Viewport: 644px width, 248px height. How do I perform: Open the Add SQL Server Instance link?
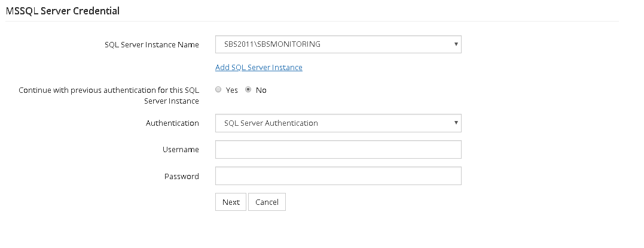point(259,68)
